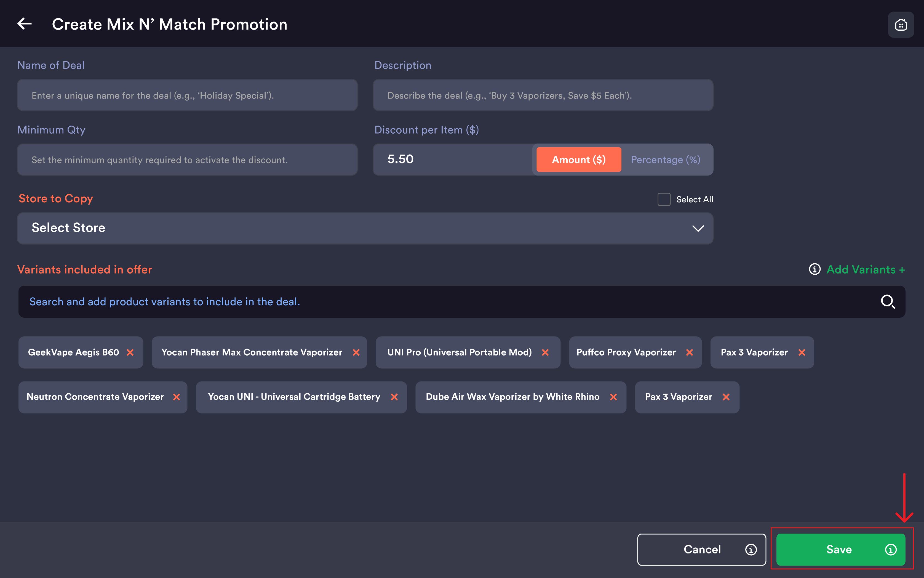Click the search magnifier in variants field
924x578 pixels.
coord(888,302)
